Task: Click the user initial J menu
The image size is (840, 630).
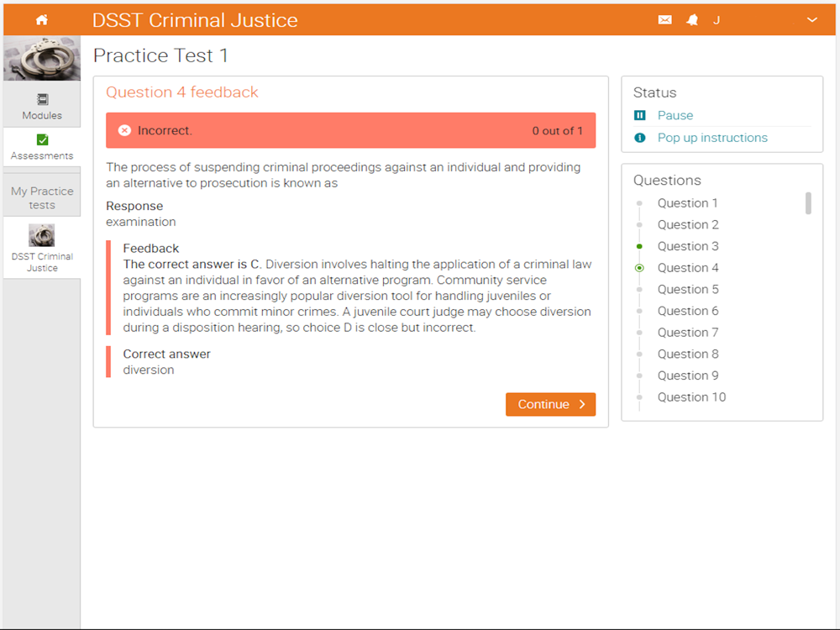Action: pyautogui.click(x=717, y=20)
